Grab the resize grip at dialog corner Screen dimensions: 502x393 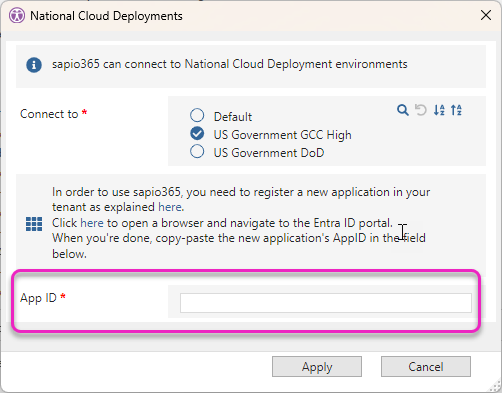pos(495,387)
